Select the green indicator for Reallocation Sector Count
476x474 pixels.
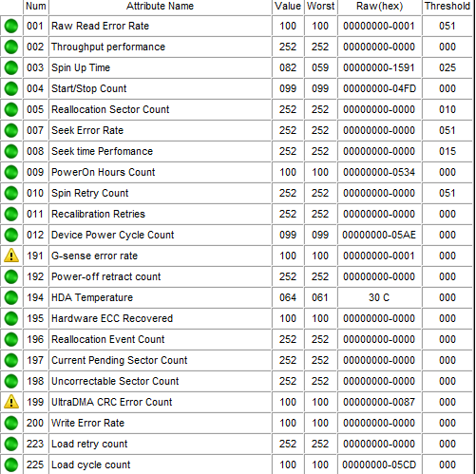coord(11,109)
